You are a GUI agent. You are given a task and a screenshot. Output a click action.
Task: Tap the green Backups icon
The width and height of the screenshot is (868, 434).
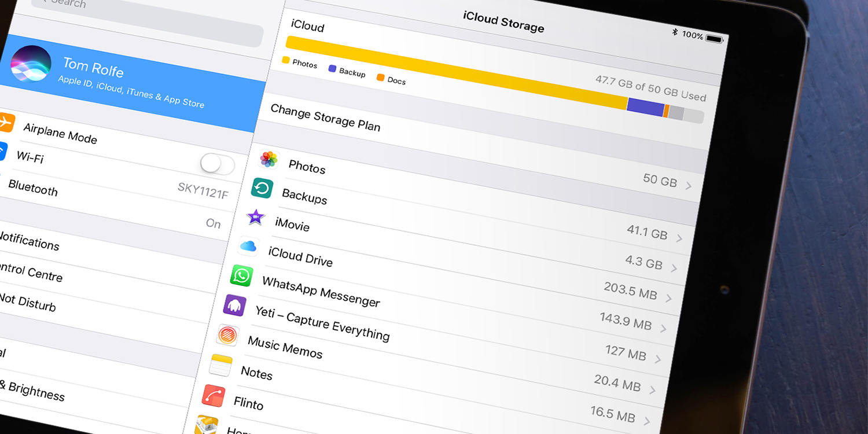262,188
